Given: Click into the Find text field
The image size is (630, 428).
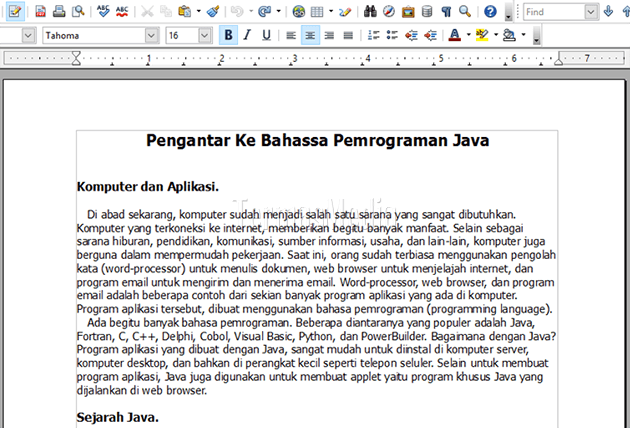Looking at the screenshot, I should click(554, 12).
